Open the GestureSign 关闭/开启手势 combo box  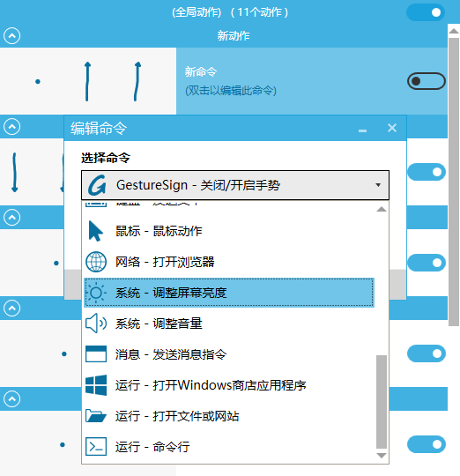(x=235, y=185)
